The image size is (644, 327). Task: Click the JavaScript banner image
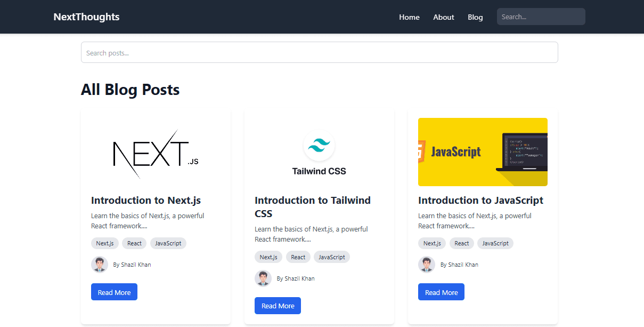pyautogui.click(x=483, y=152)
